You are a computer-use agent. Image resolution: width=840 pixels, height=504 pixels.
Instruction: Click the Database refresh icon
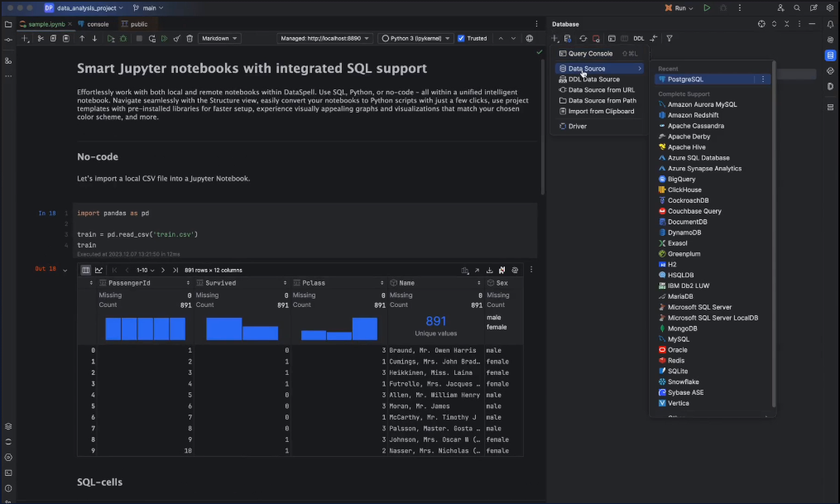(x=583, y=39)
